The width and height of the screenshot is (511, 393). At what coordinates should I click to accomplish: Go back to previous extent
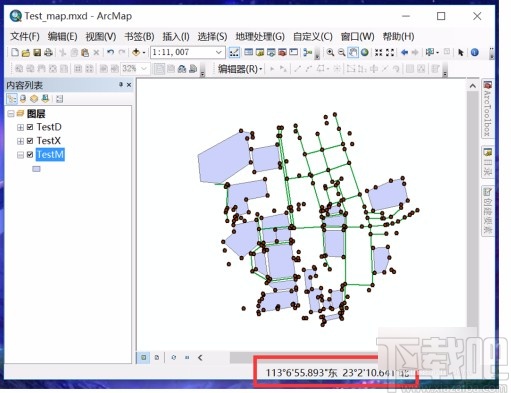pos(404,52)
